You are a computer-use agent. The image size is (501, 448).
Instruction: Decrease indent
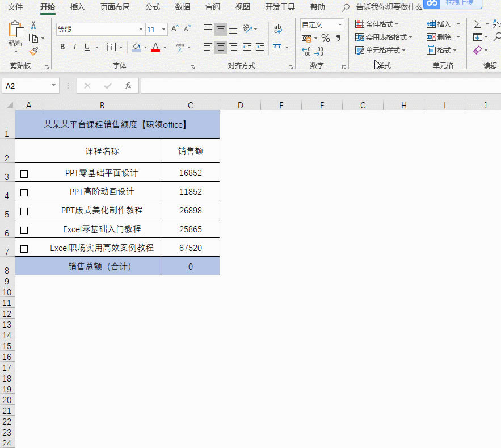pyautogui.click(x=247, y=47)
